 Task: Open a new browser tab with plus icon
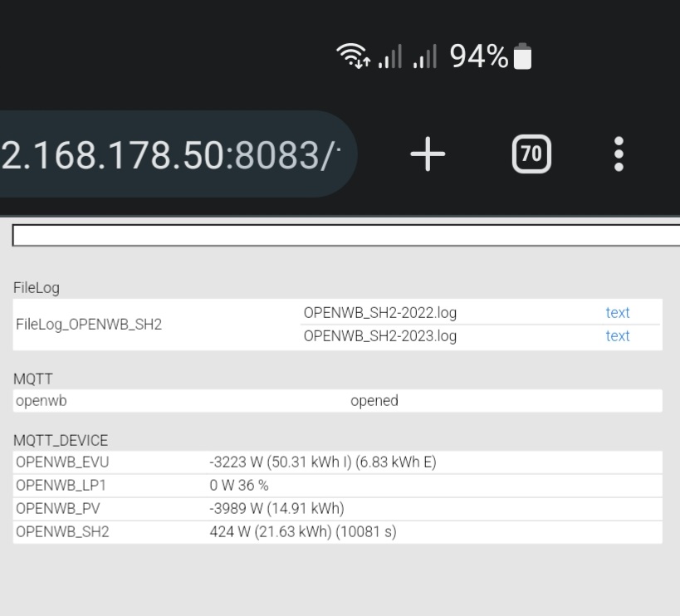pyautogui.click(x=428, y=154)
